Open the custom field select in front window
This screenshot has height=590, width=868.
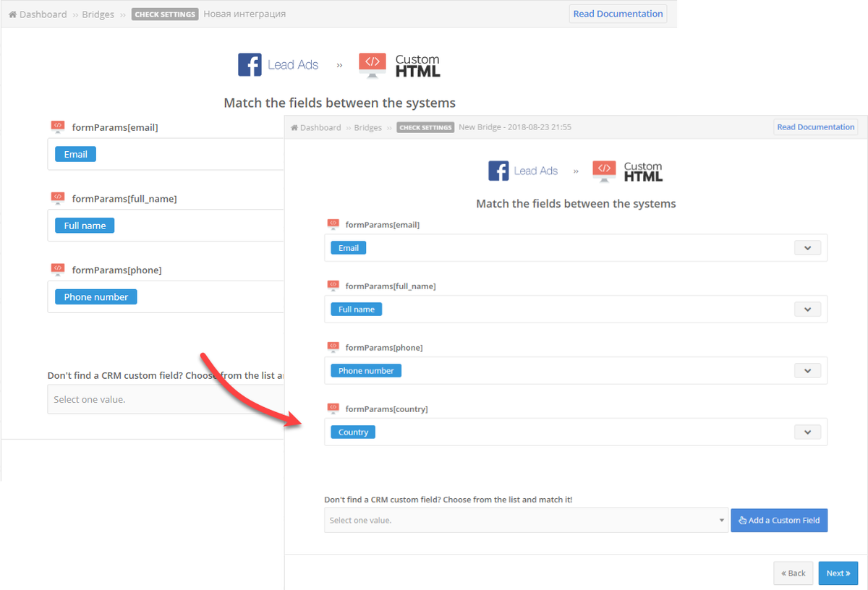[x=526, y=520]
